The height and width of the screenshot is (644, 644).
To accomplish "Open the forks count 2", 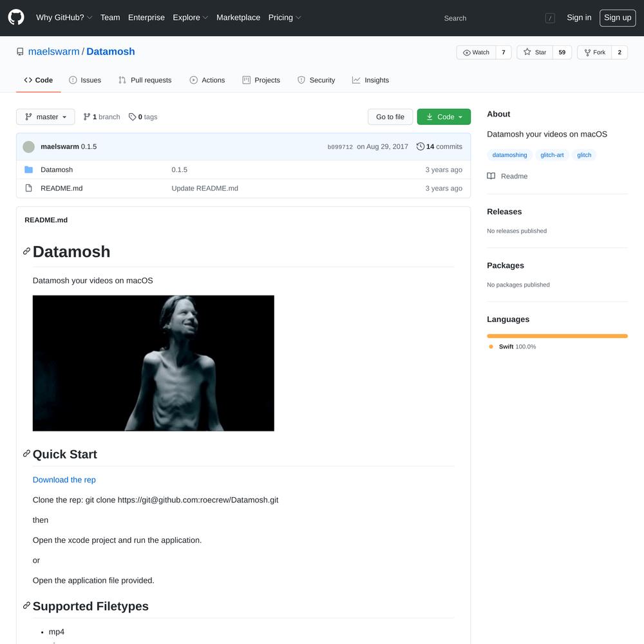I will pos(620,52).
